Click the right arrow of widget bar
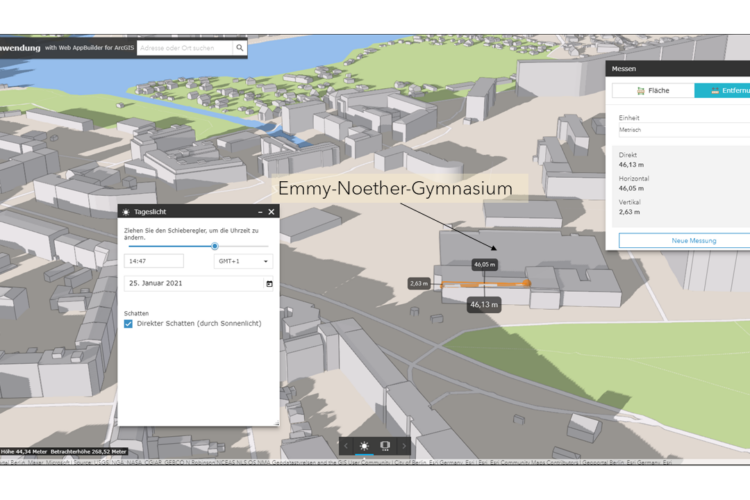Viewport: 750px width, 500px height. tap(404, 446)
